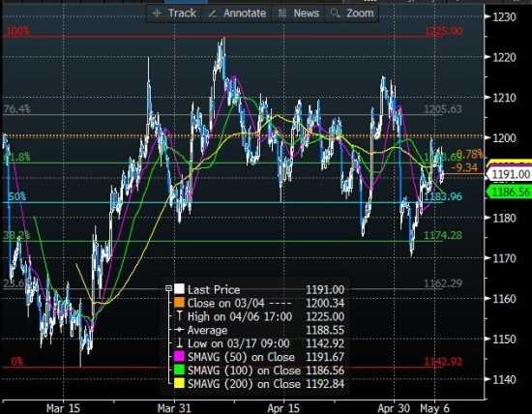
Task: Click the Mar 31 date axis marker
Action: [174, 407]
